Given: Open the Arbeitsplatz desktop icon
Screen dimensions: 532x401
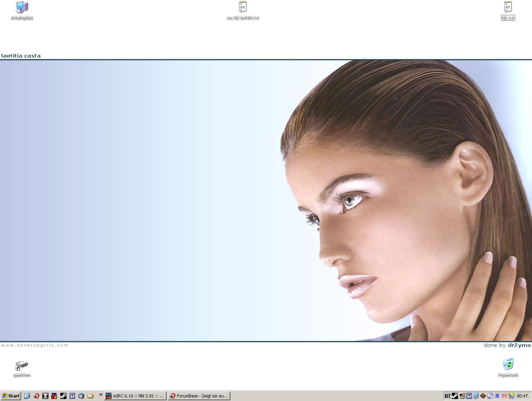Looking at the screenshot, I should pyautogui.click(x=22, y=11).
